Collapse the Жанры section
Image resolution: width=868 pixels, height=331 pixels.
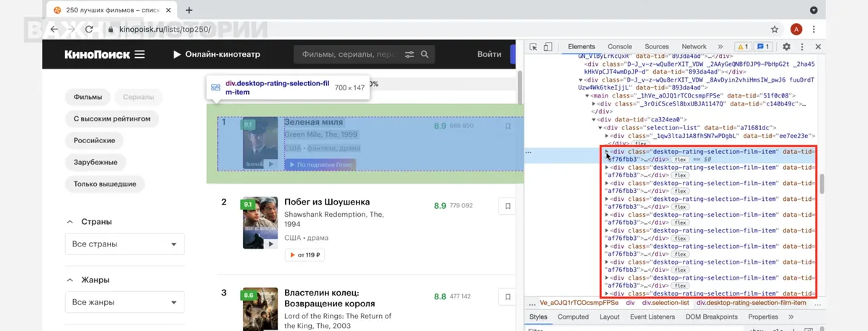pos(70,280)
